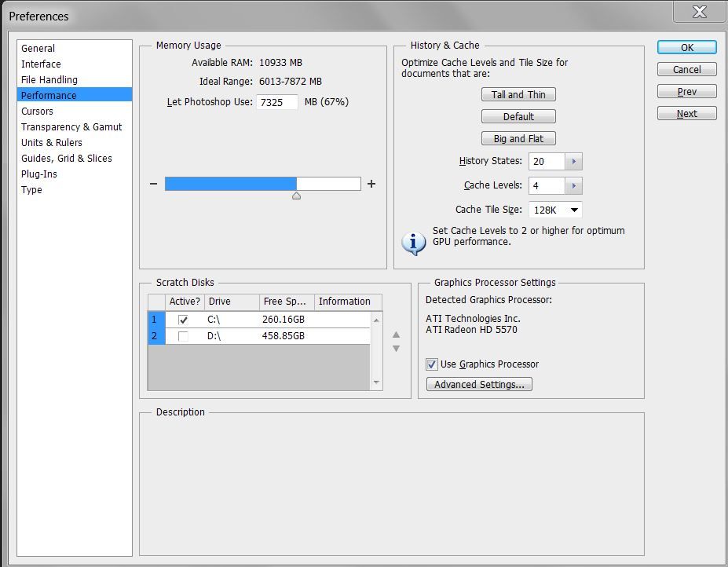Enable the D:\ scratch disk checkbox
This screenshot has width=728, height=567.
click(183, 336)
